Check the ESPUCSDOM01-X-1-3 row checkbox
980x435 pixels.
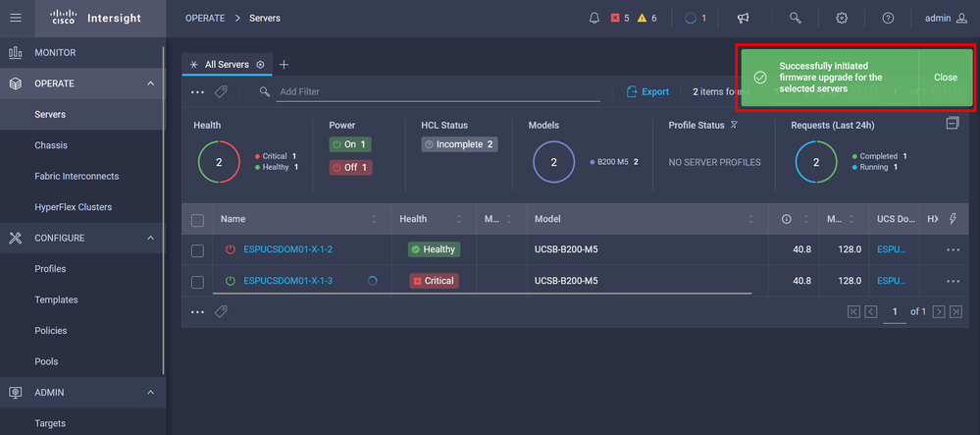tap(197, 282)
